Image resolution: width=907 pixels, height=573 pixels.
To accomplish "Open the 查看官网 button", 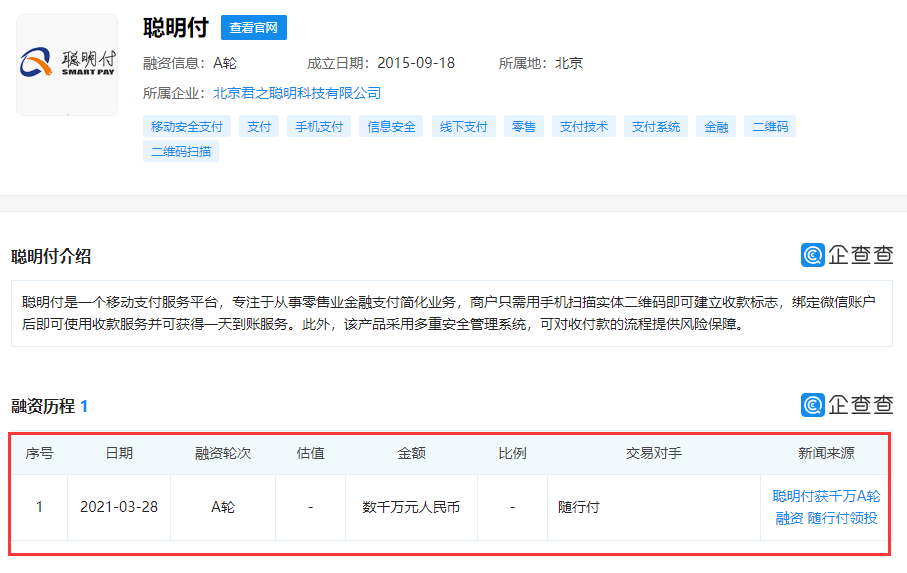I will coord(253,28).
